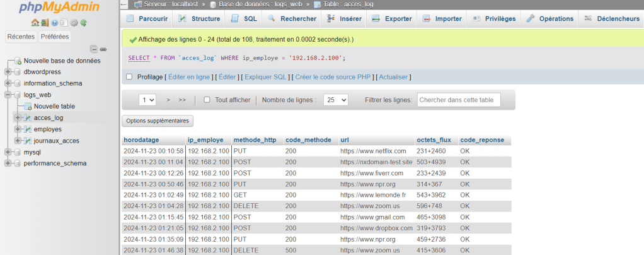The height and width of the screenshot is (255, 644).
Task: Click the left arrow at top-left of breadcrumb bar
Action: point(124,4)
